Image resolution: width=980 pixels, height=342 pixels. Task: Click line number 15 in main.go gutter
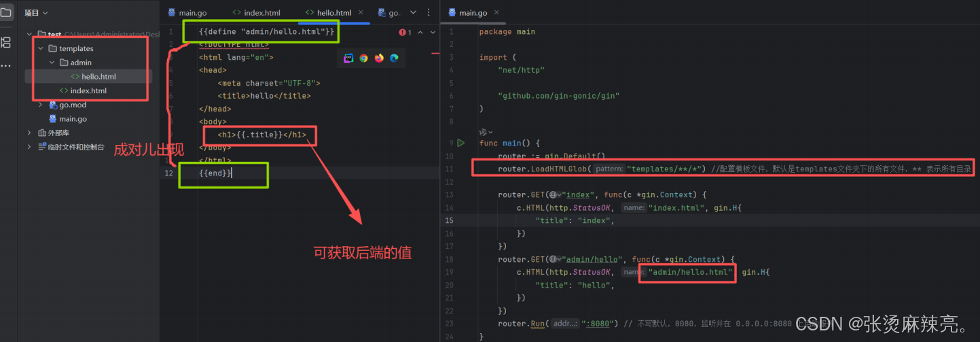[450, 220]
